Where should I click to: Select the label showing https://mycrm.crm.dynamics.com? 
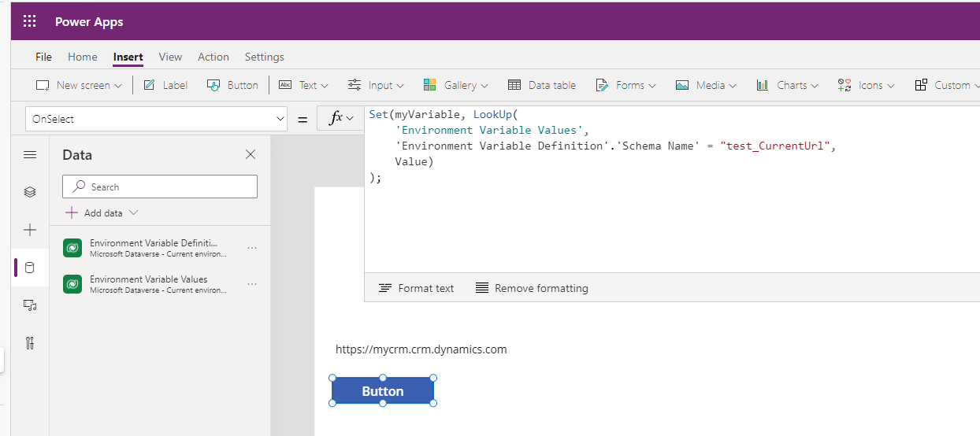click(421, 349)
